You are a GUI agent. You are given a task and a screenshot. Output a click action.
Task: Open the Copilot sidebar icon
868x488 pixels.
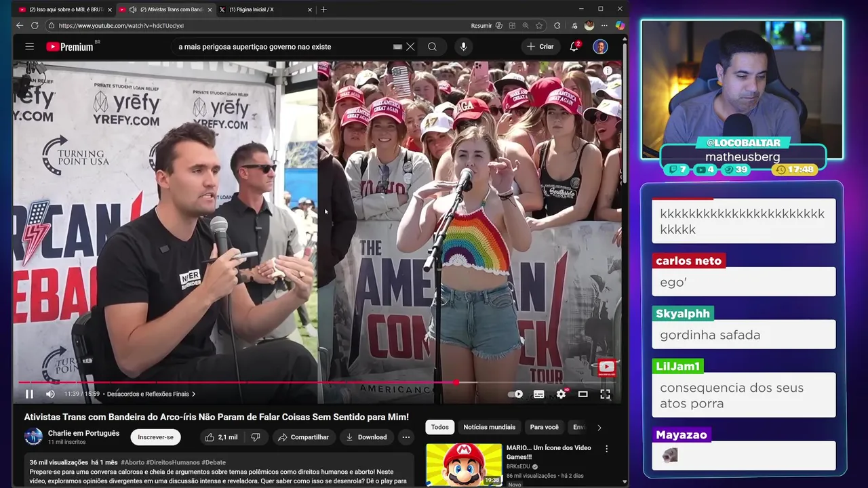(x=619, y=26)
